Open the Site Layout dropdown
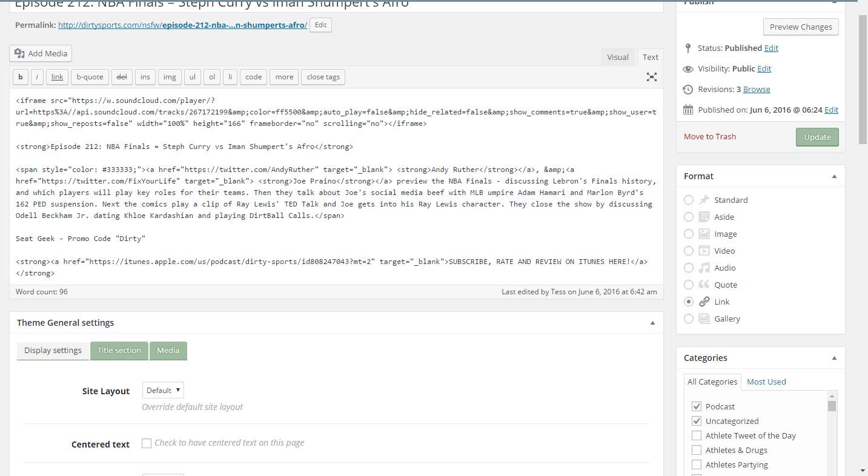The width and height of the screenshot is (868, 476). (163, 391)
